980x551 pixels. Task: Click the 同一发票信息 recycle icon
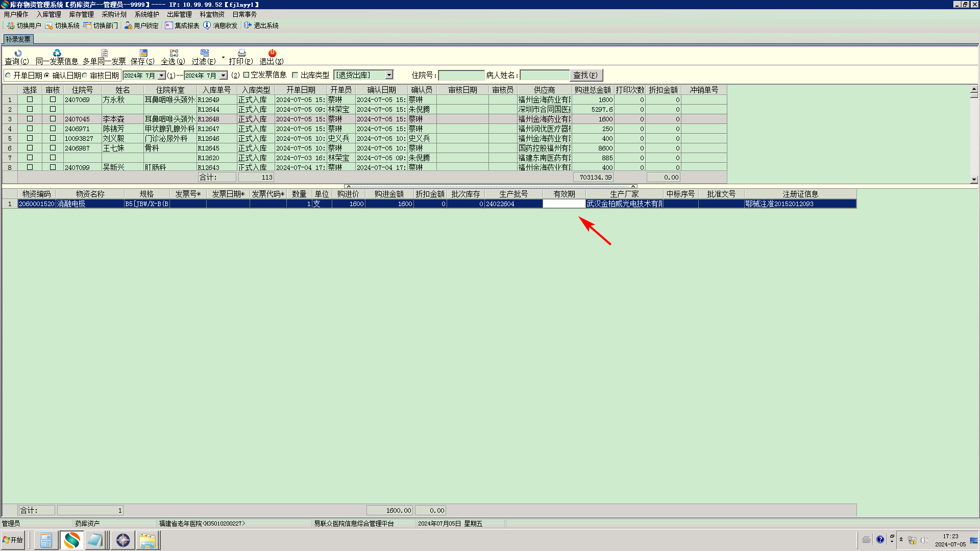(x=57, y=53)
